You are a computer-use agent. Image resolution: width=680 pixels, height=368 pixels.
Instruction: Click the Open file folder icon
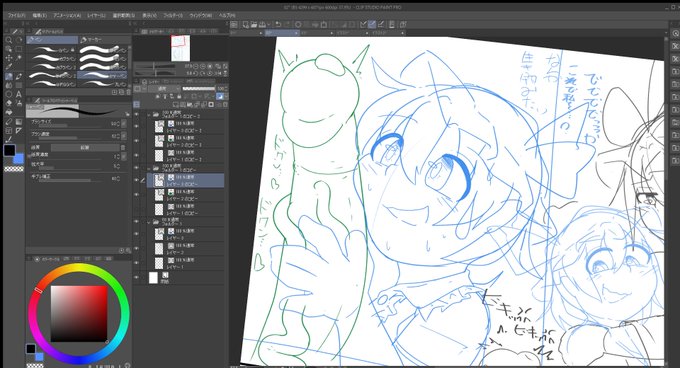(254, 24)
